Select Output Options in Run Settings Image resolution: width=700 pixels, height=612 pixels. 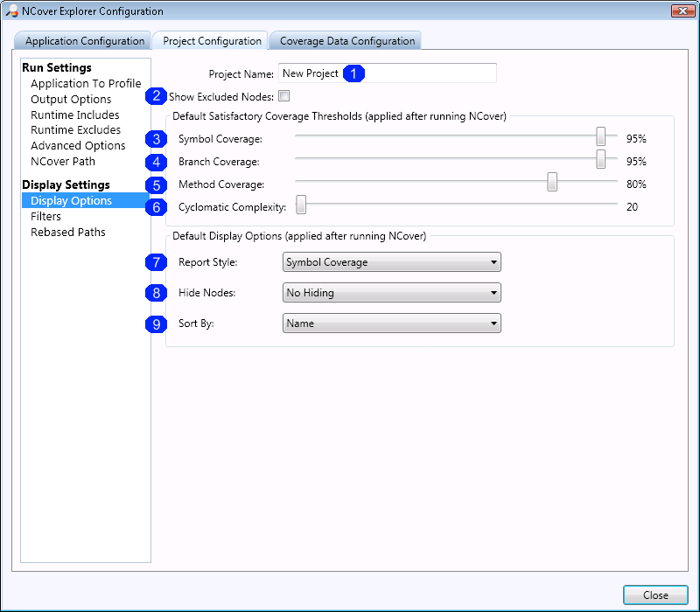click(x=71, y=99)
